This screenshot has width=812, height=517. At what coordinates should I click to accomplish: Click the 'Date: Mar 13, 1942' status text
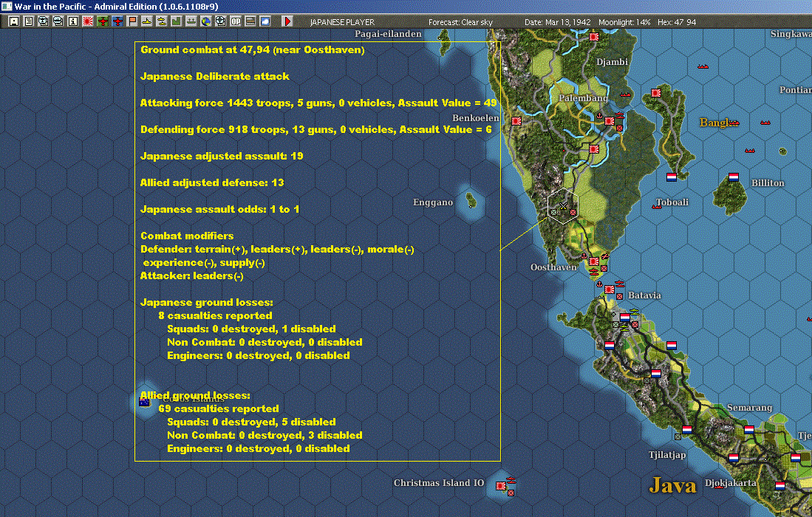tap(557, 22)
